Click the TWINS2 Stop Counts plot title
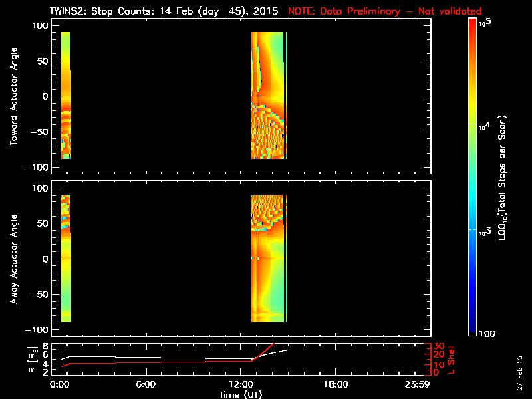Viewport: 532px width, 399px height. pos(166,11)
